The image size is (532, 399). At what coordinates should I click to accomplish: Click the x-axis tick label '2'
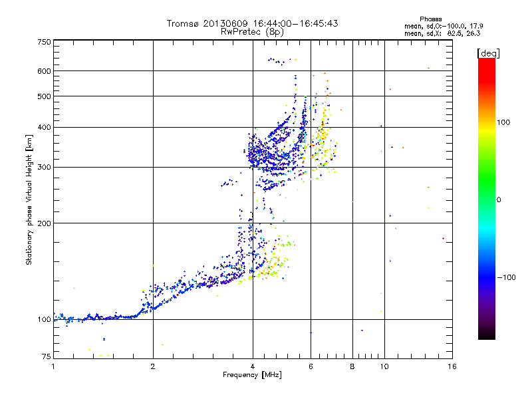tap(153, 366)
